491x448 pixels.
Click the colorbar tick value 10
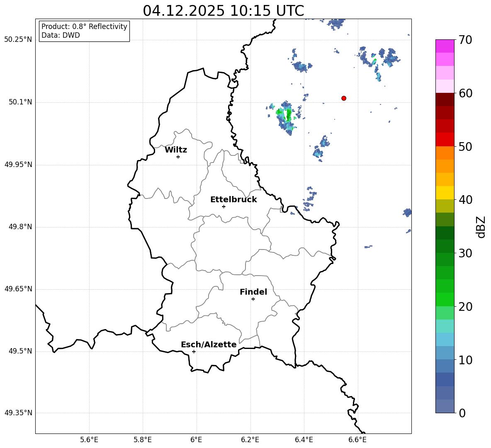465,360
